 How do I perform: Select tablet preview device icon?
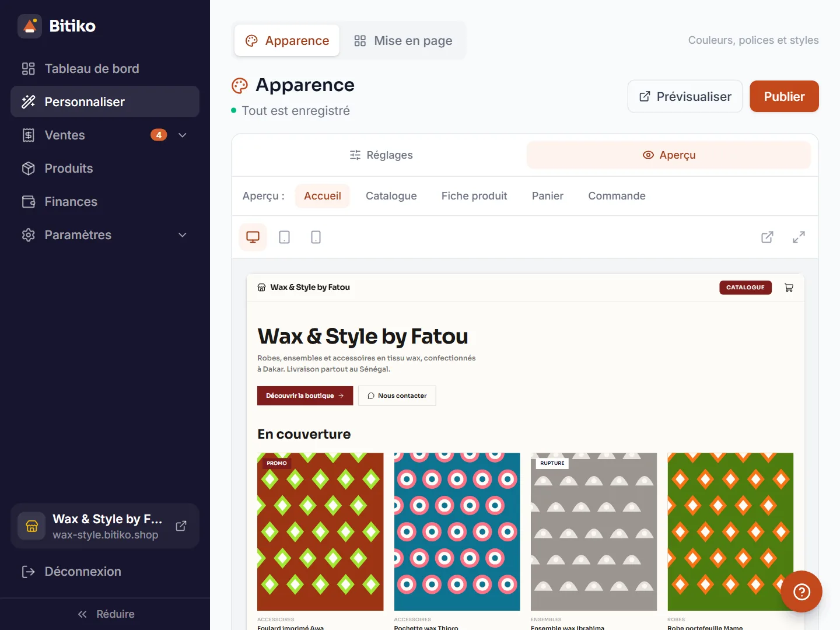pos(285,237)
